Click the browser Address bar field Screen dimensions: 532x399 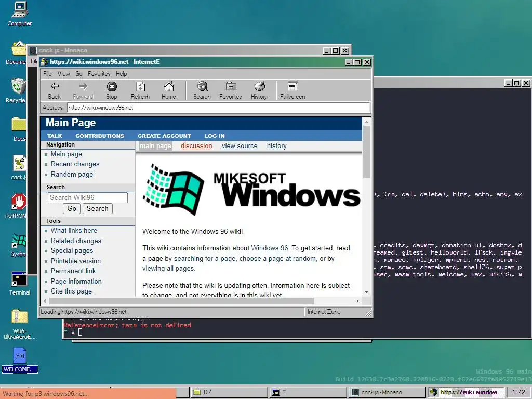click(219, 108)
